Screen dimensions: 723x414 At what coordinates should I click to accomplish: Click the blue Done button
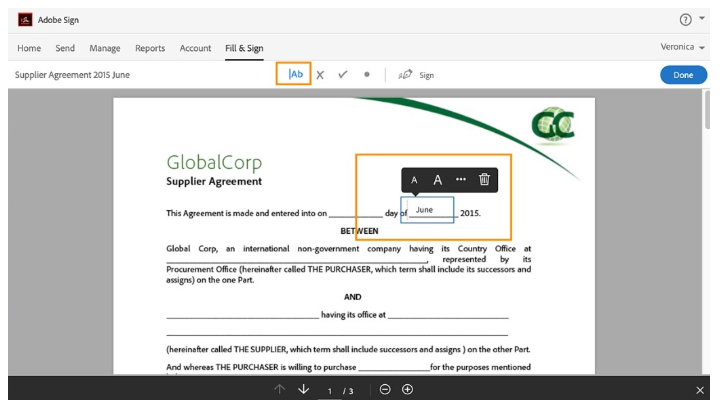pyautogui.click(x=683, y=75)
